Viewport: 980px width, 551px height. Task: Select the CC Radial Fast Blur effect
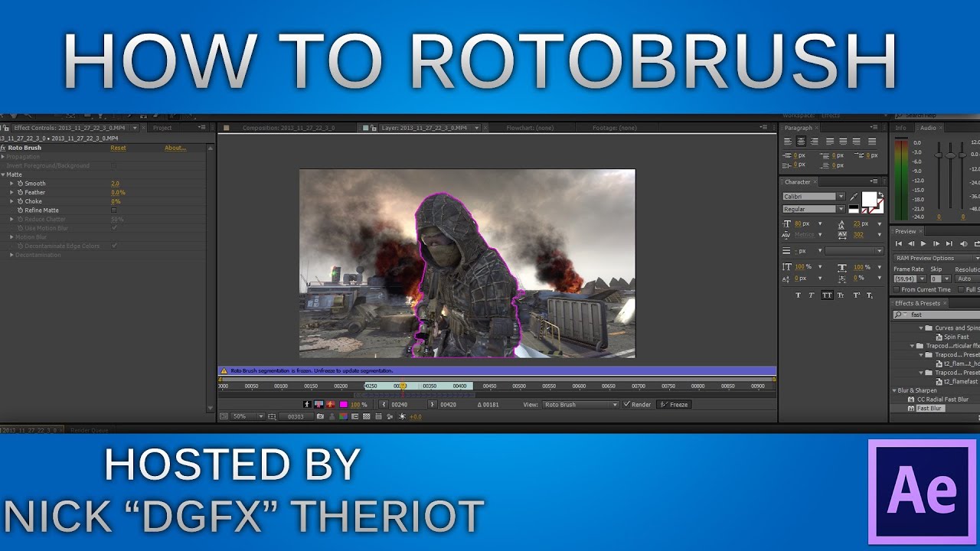coord(942,399)
